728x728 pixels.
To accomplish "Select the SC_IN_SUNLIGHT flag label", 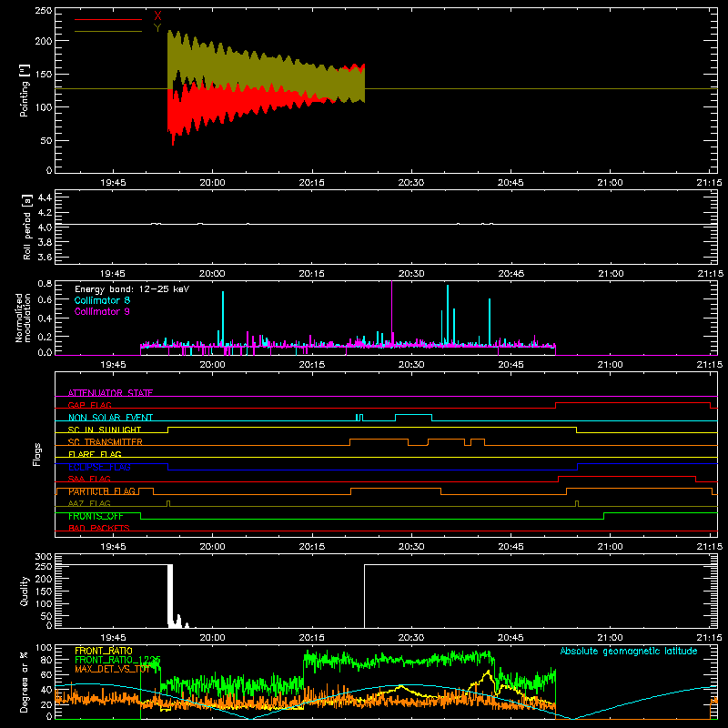I will click(x=105, y=430).
